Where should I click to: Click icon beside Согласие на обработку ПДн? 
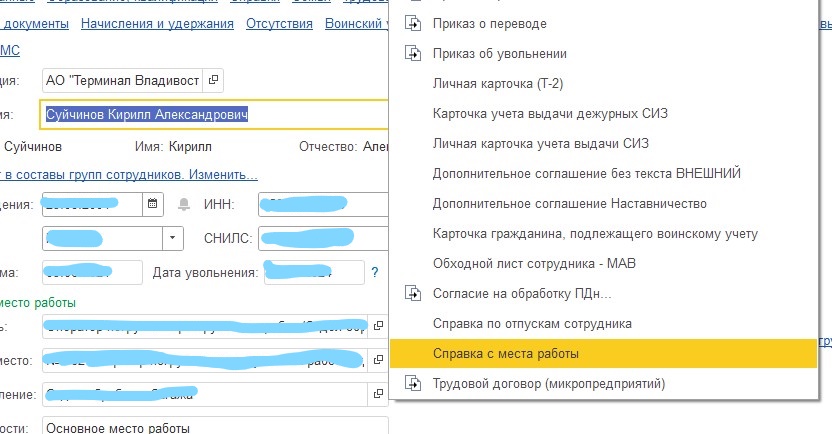pyautogui.click(x=412, y=293)
